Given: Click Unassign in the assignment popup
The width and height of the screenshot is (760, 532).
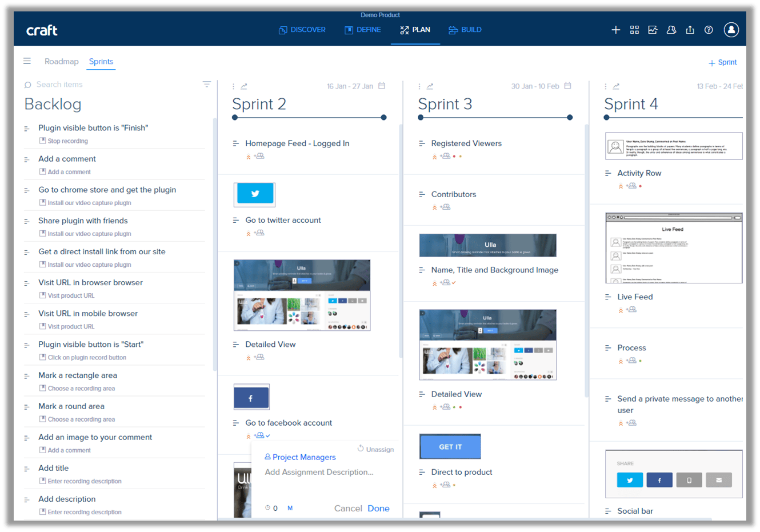Looking at the screenshot, I should [376, 449].
